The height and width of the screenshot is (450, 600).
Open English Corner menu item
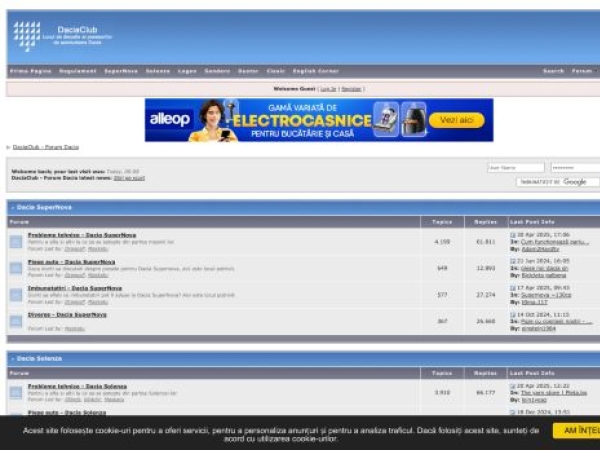tap(316, 71)
